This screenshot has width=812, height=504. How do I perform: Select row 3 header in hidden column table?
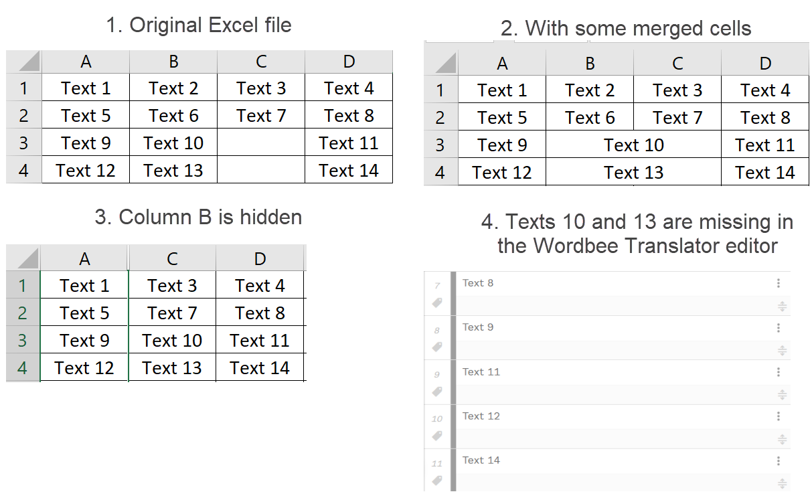(23, 340)
